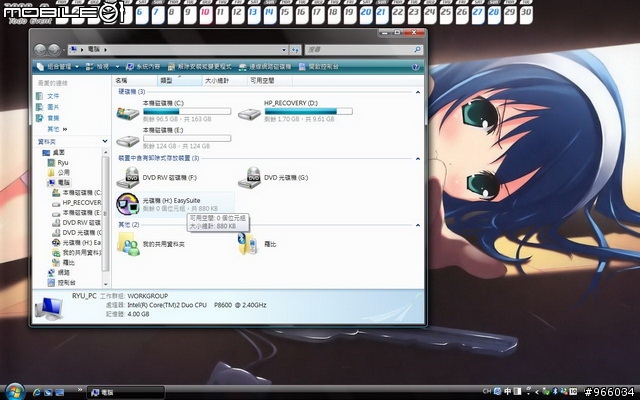Select 控制台 in folder tree
Screen dimensions: 640x400
pyautogui.click(x=61, y=282)
